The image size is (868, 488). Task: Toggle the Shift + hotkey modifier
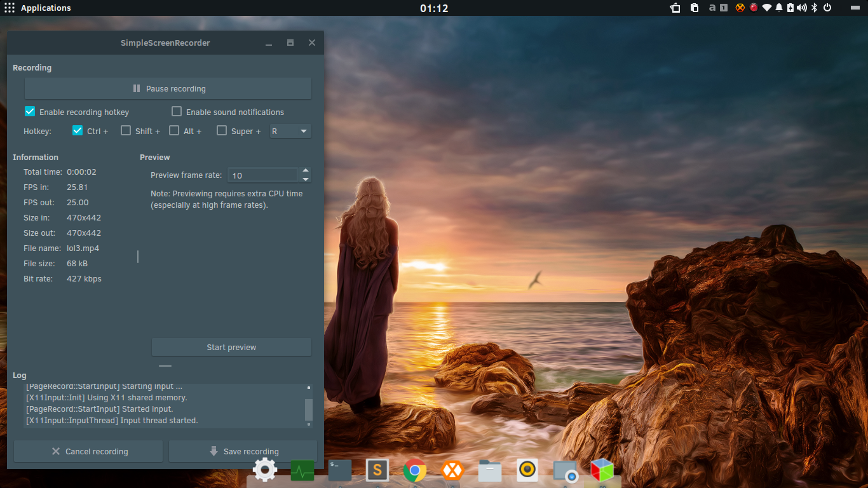pyautogui.click(x=126, y=130)
